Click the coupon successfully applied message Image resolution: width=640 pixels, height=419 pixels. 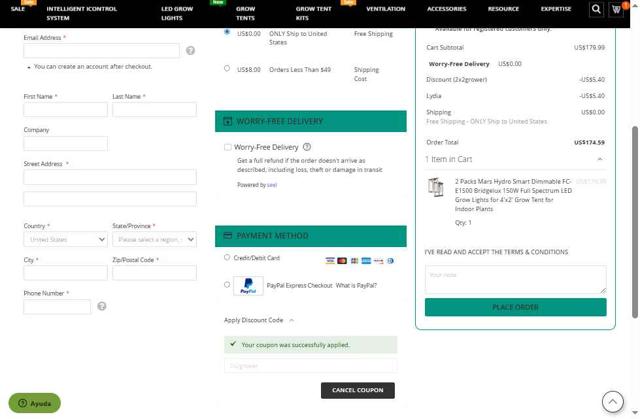(310, 345)
